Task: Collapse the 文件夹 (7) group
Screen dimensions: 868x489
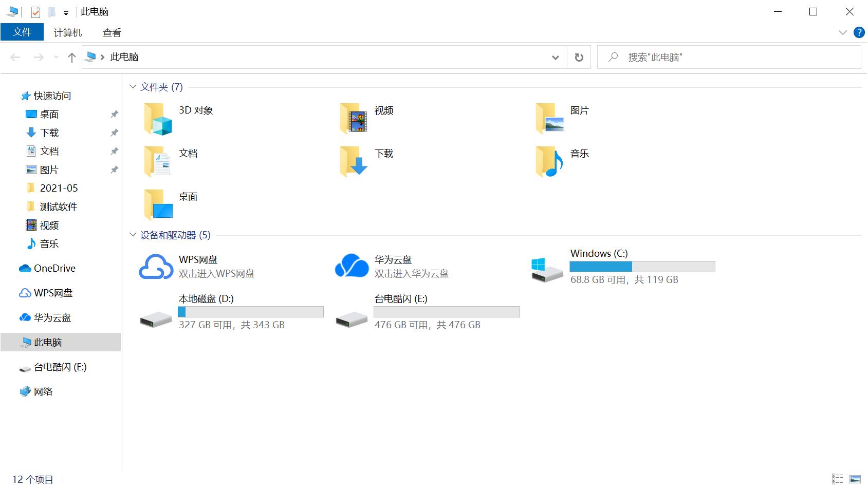Action: coord(133,87)
